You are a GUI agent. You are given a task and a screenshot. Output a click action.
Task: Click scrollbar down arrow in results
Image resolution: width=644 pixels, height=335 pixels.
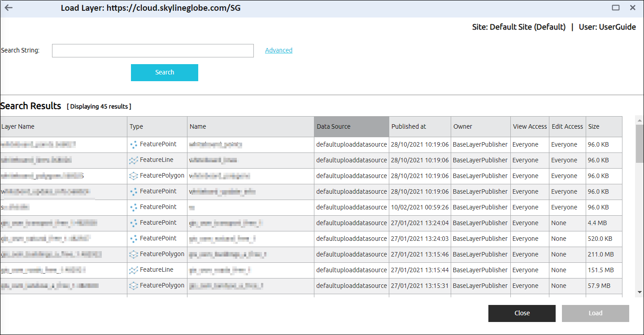click(x=640, y=292)
